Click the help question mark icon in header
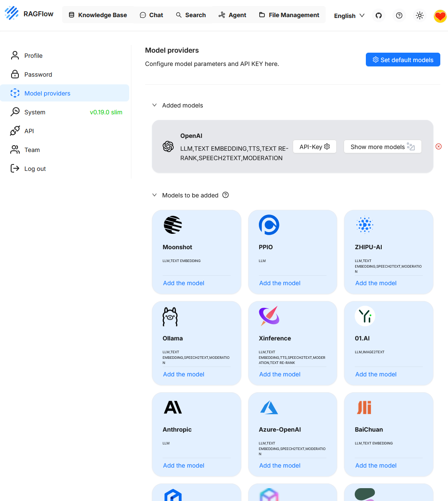This screenshot has height=501, width=448. [x=399, y=15]
